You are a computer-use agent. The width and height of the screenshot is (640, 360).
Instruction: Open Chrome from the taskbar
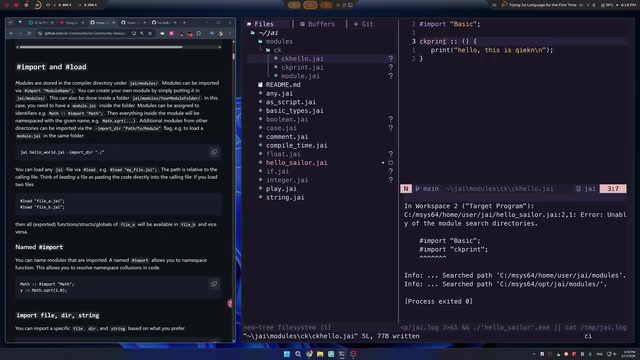[x=309, y=354]
